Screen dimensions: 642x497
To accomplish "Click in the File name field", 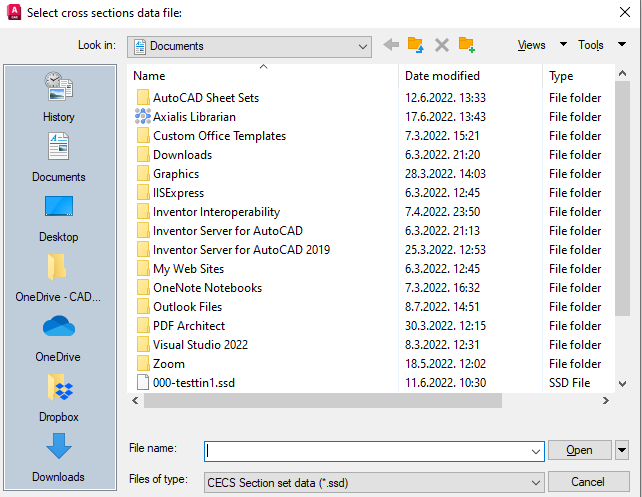I will pyautogui.click(x=370, y=451).
